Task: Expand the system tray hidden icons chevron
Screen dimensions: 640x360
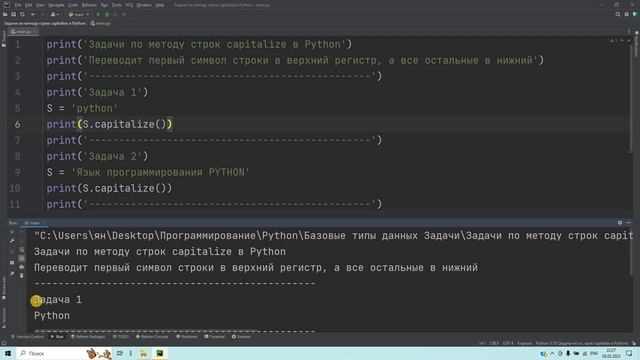Action: (552, 353)
